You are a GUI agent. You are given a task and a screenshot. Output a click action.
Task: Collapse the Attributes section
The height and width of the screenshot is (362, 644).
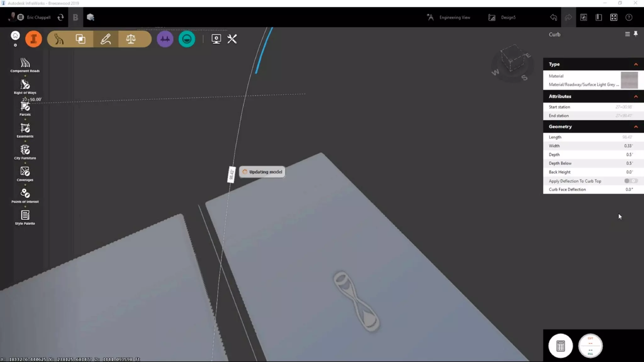636,96
